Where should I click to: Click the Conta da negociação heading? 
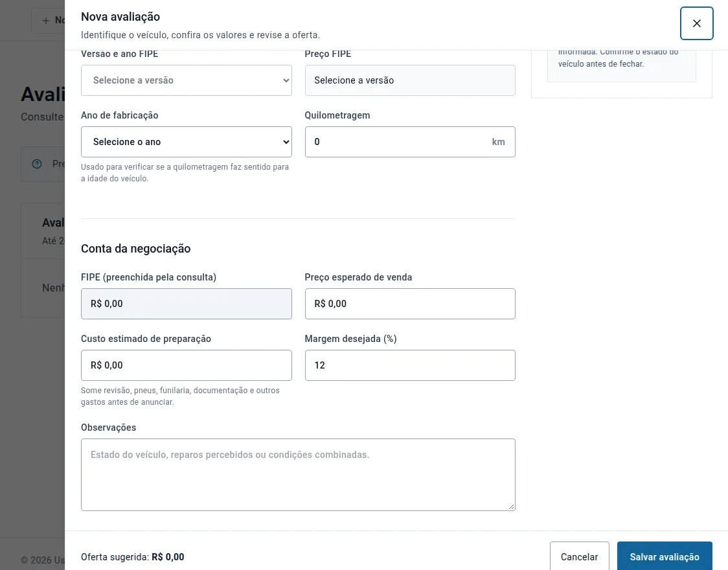pyautogui.click(x=135, y=249)
